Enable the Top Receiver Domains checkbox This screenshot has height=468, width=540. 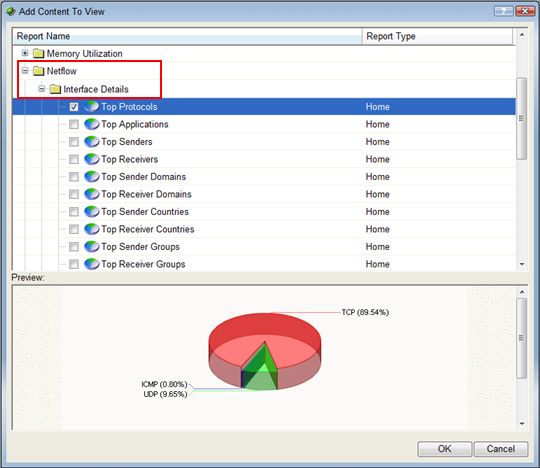click(74, 194)
